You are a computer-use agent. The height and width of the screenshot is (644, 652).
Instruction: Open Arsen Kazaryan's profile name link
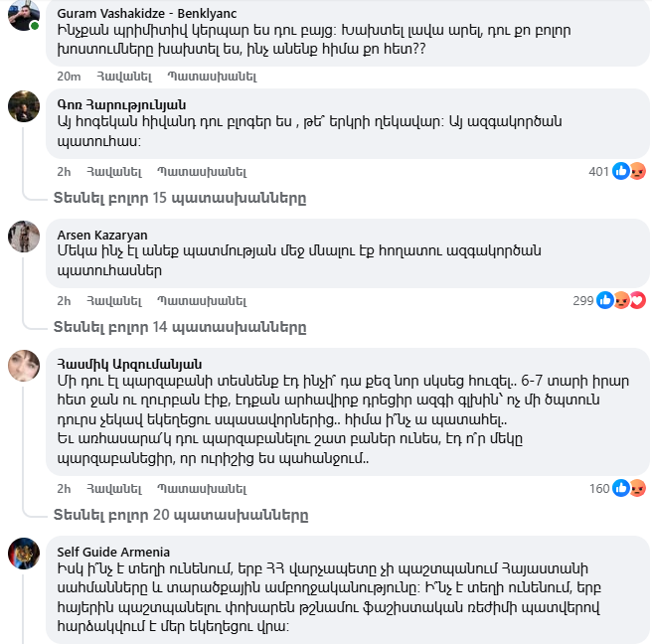(x=102, y=235)
